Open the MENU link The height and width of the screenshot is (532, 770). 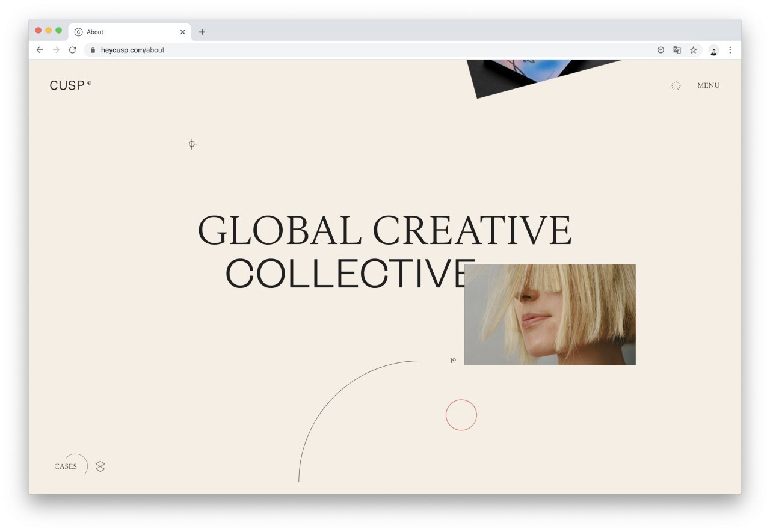point(708,85)
